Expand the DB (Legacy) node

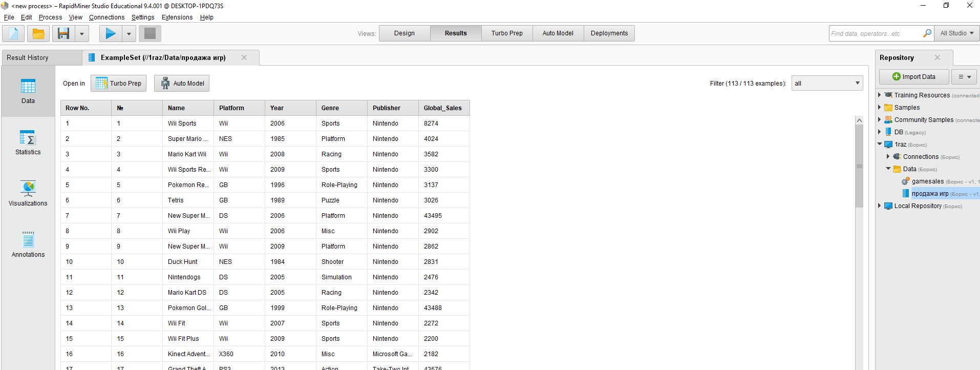[880, 132]
